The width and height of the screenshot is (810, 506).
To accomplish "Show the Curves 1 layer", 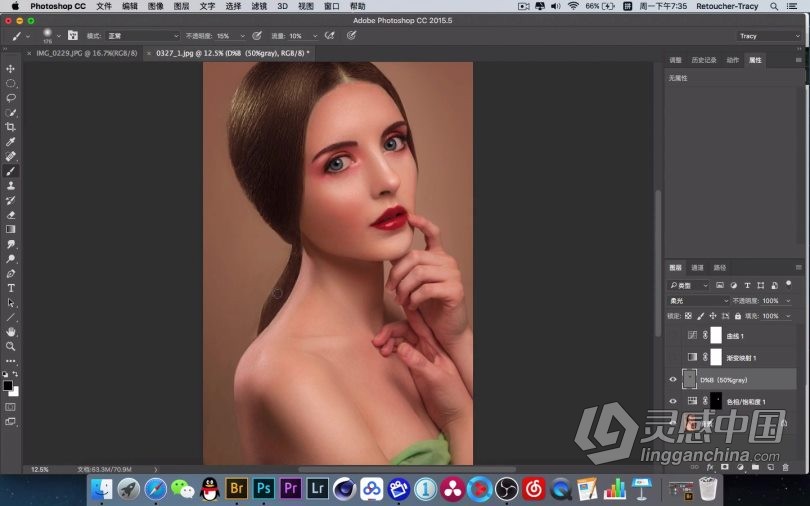I will pos(673,336).
